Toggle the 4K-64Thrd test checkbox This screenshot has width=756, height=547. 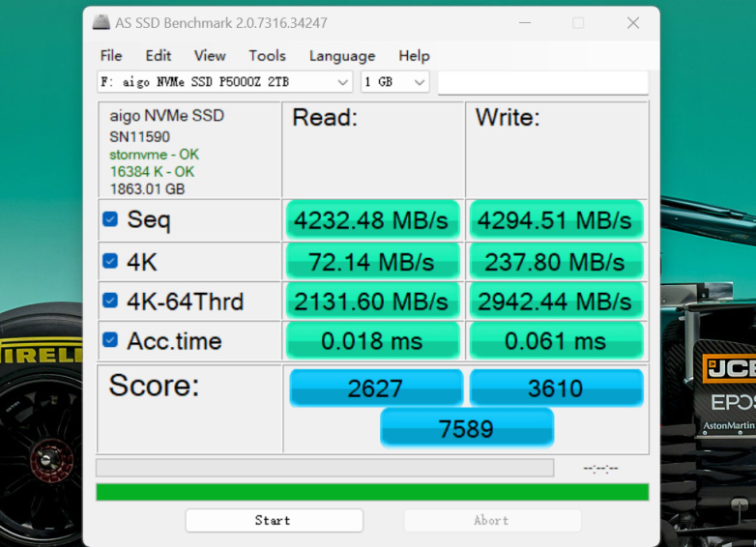[110, 301]
